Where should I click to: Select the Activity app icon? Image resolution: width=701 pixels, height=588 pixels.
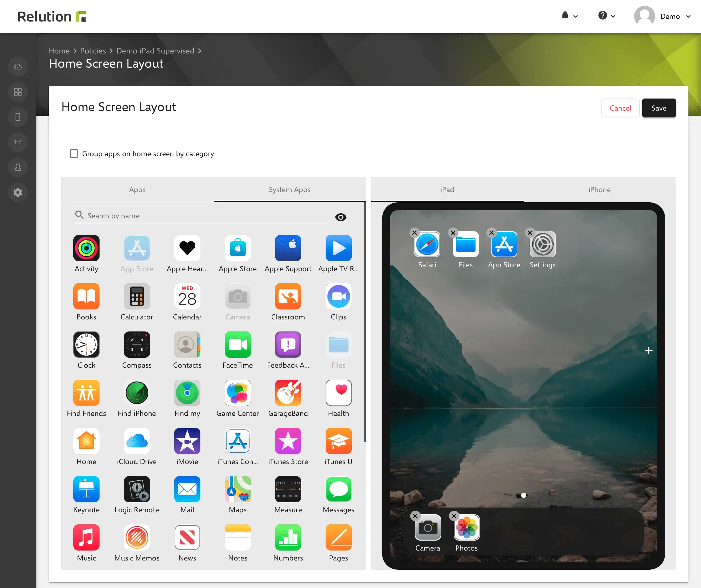tap(86, 248)
